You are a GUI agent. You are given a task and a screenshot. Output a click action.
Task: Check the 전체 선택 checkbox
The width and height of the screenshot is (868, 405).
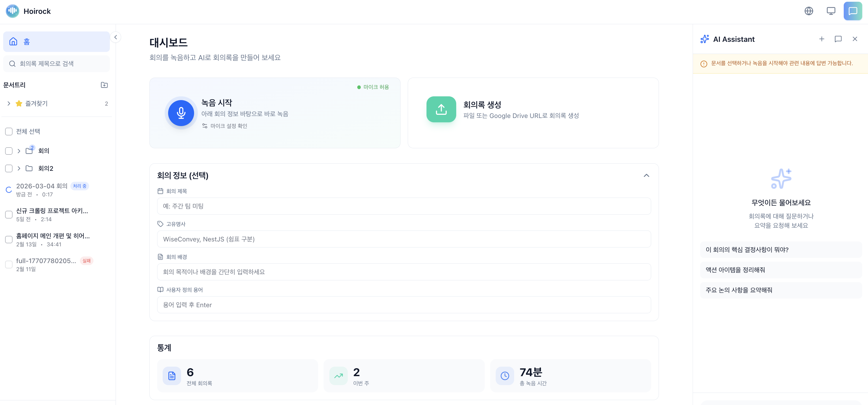(9, 132)
